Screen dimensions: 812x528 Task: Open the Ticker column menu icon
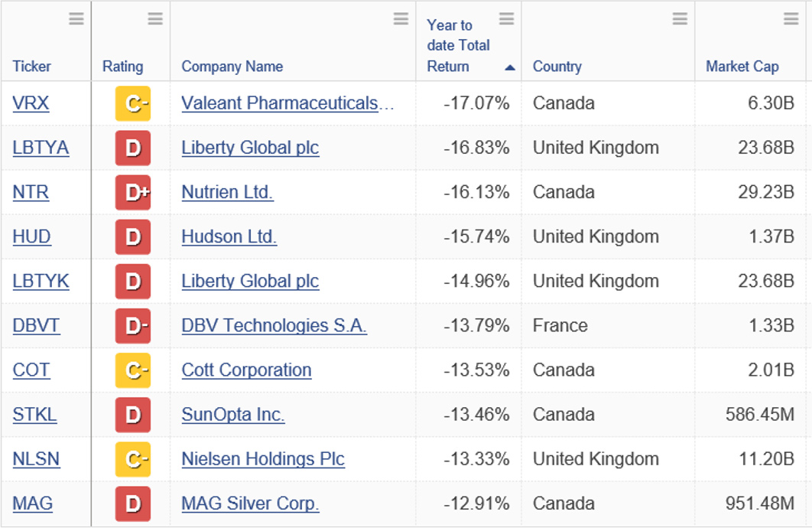(76, 19)
